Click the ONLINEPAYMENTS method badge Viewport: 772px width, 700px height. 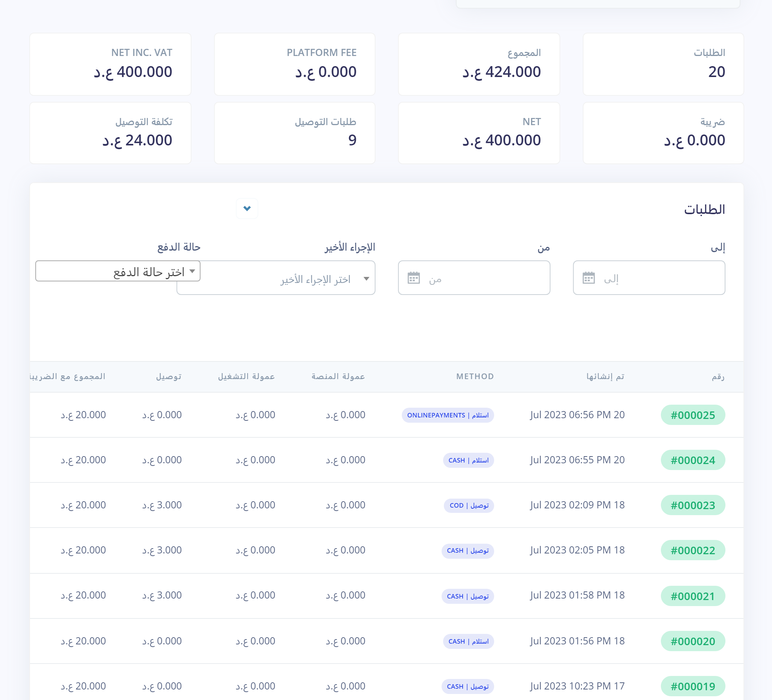pos(447,415)
